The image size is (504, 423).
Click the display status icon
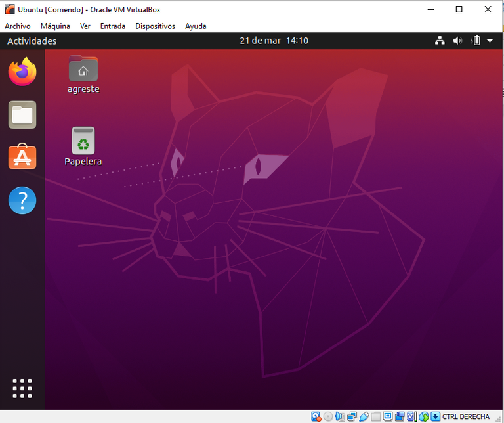click(388, 416)
